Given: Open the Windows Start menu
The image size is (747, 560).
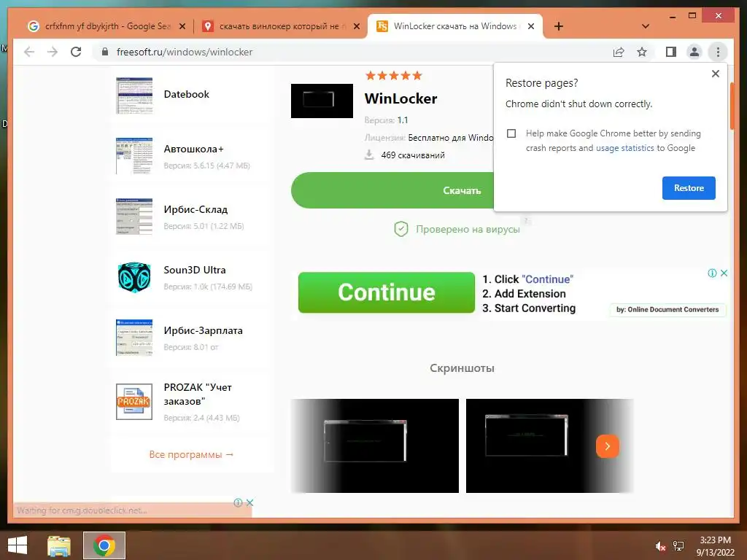Looking at the screenshot, I should [x=18, y=545].
